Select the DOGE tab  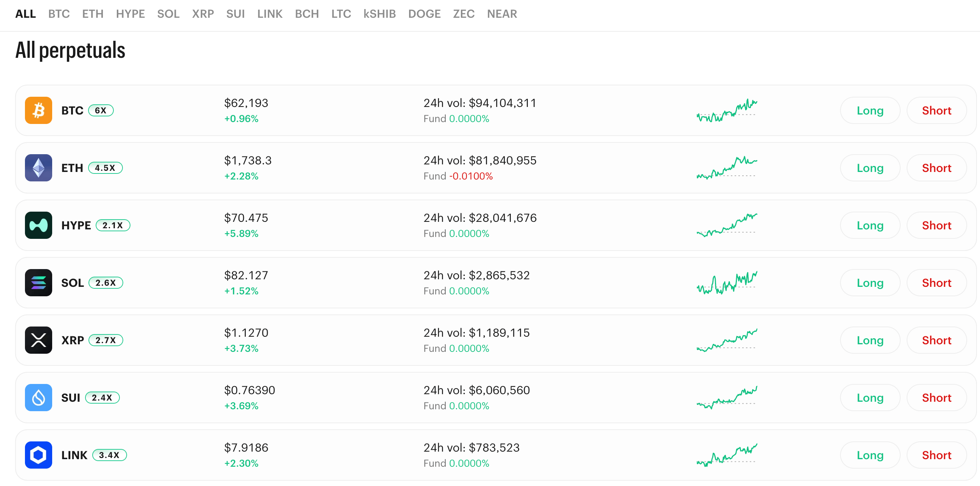point(425,14)
